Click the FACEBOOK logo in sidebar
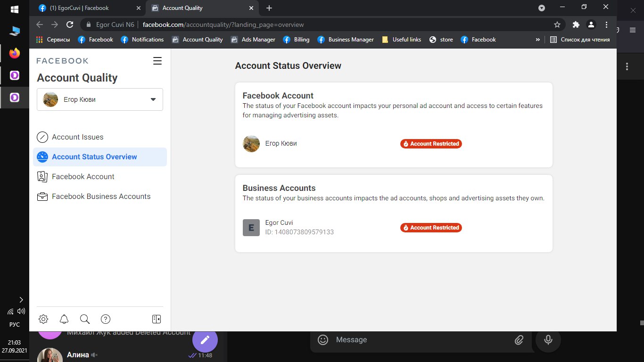644x362 pixels. [62, 61]
